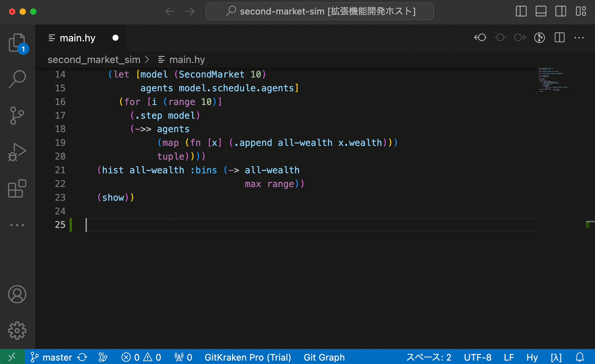This screenshot has height=364, width=595.
Task: Open the GitLens commit graph icon
Action: pos(539,38)
